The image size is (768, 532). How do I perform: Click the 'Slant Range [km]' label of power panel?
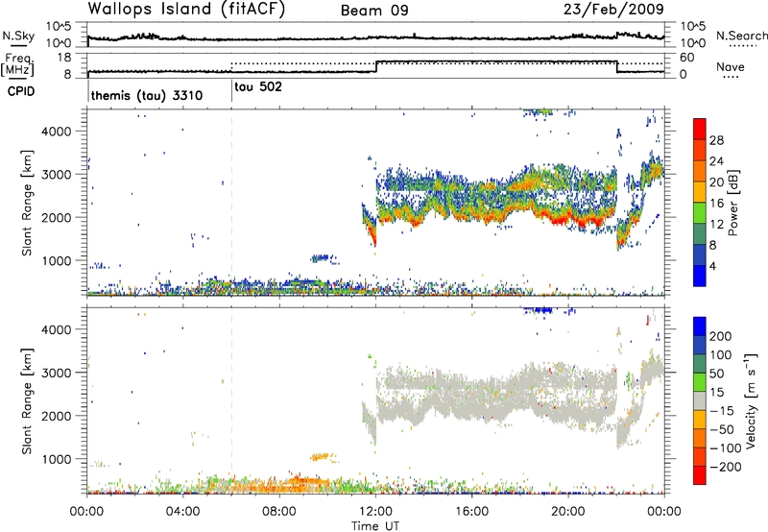[27, 203]
